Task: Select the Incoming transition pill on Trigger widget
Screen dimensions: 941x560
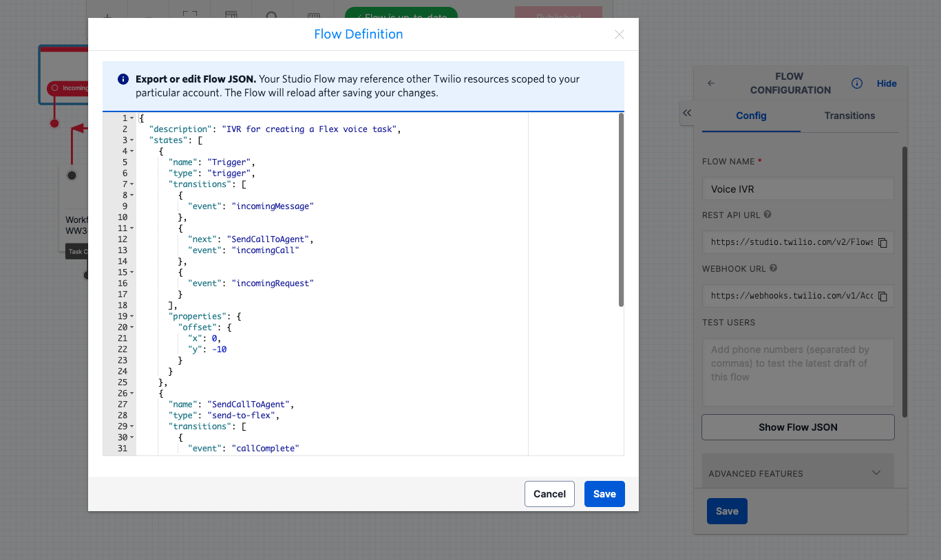Action: click(x=67, y=88)
